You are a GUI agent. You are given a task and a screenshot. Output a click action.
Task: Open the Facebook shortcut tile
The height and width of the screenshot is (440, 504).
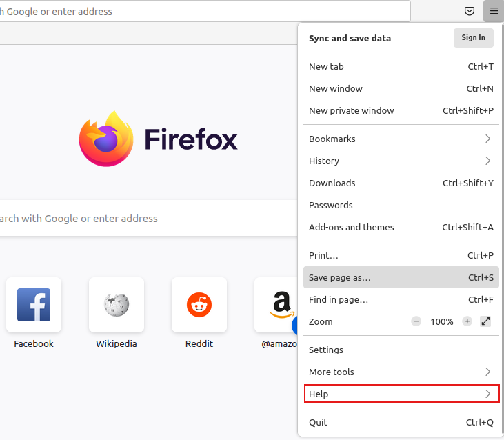click(34, 305)
